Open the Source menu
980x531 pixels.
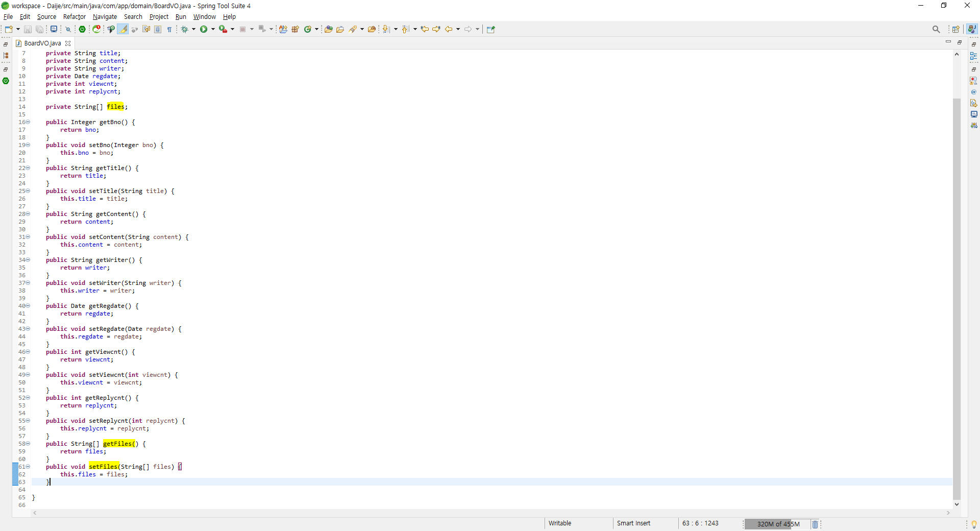click(x=46, y=17)
